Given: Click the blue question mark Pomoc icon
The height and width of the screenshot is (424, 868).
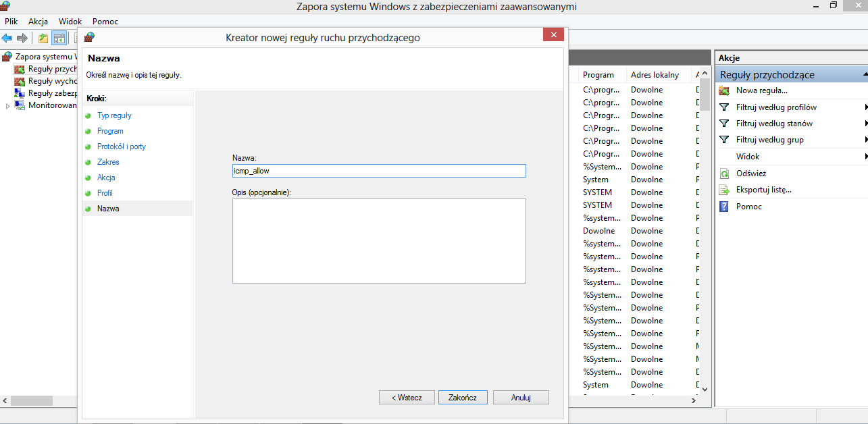Looking at the screenshot, I should [x=724, y=206].
